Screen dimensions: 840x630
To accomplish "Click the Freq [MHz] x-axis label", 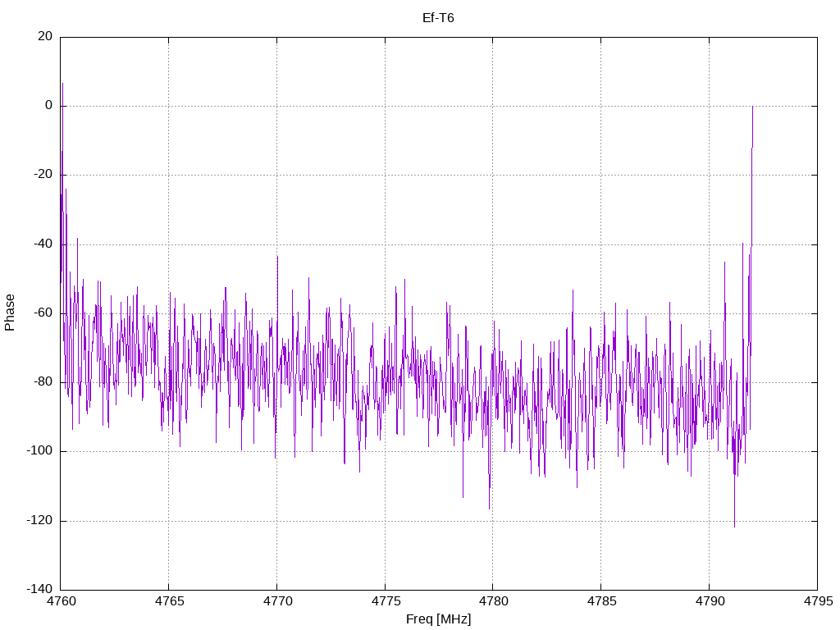I will point(438,619).
